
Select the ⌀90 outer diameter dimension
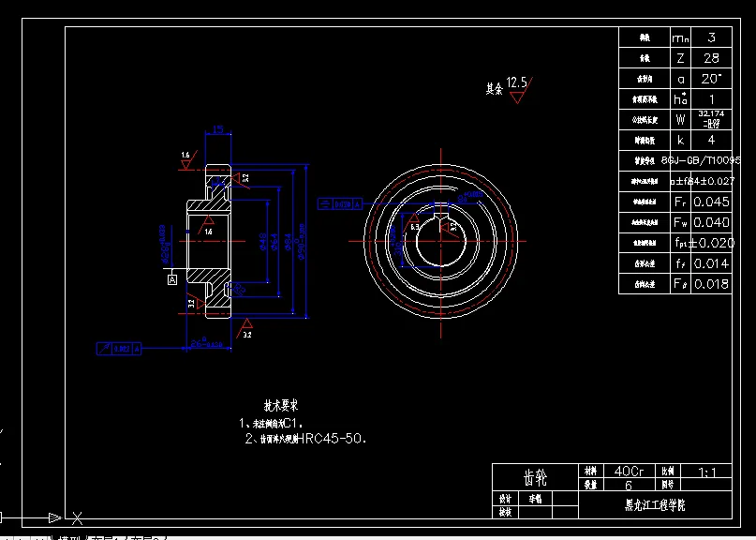[303, 241]
